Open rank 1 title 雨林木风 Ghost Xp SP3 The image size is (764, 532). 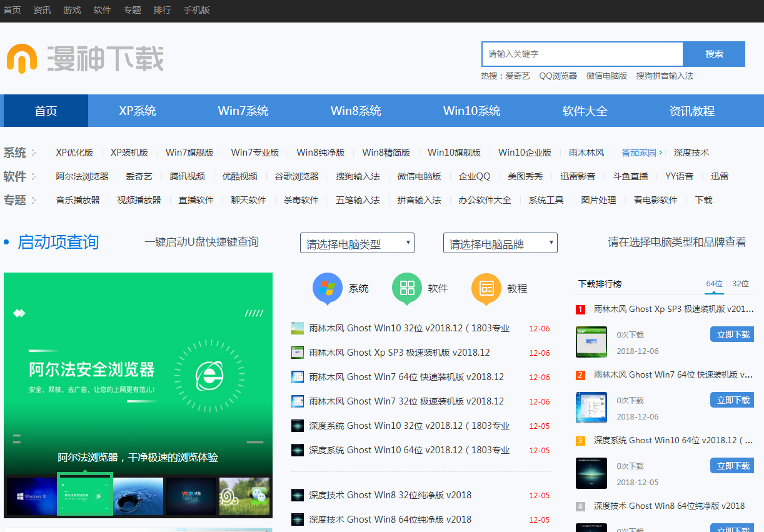click(x=673, y=309)
